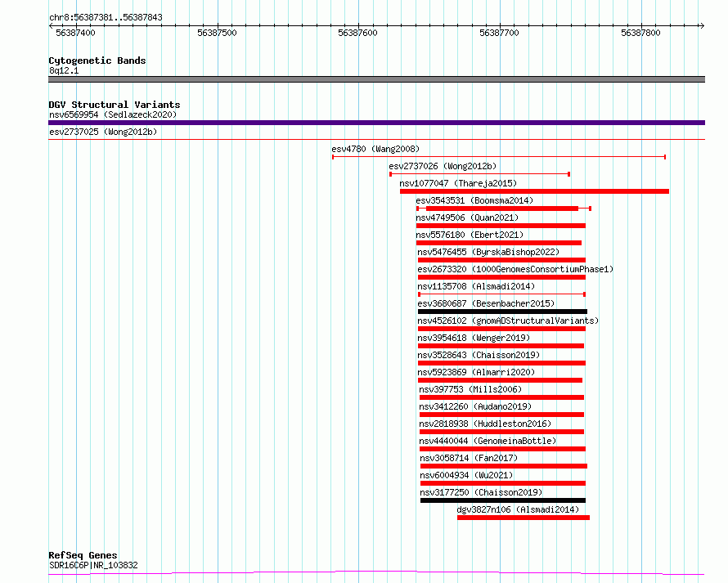Click the ruler position 56387700
The width and height of the screenshot is (728, 583).
[499, 33]
